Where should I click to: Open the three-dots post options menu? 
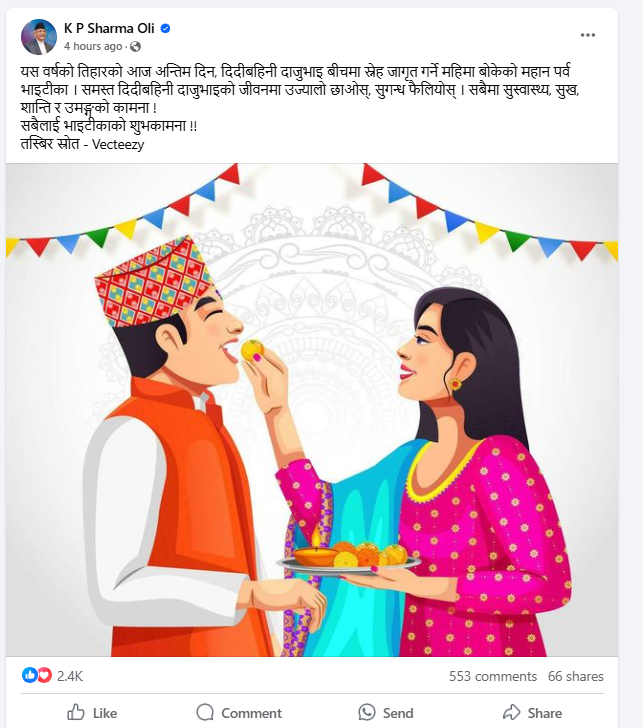click(588, 35)
